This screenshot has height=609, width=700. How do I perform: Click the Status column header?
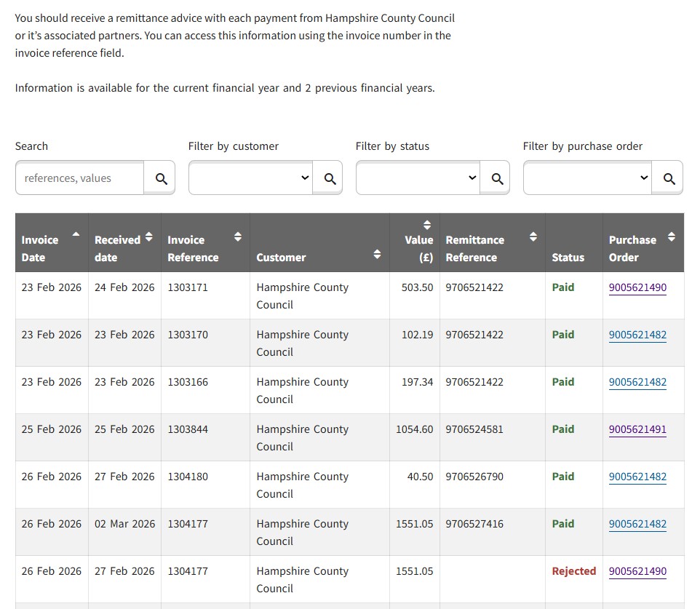573,242
